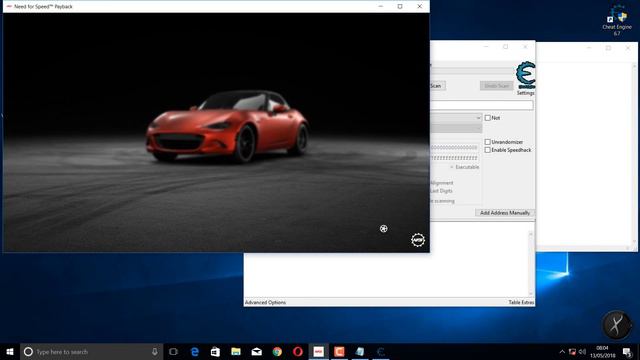Open Advanced Options in Cheat Engine
The image size is (640, 360).
(x=265, y=302)
